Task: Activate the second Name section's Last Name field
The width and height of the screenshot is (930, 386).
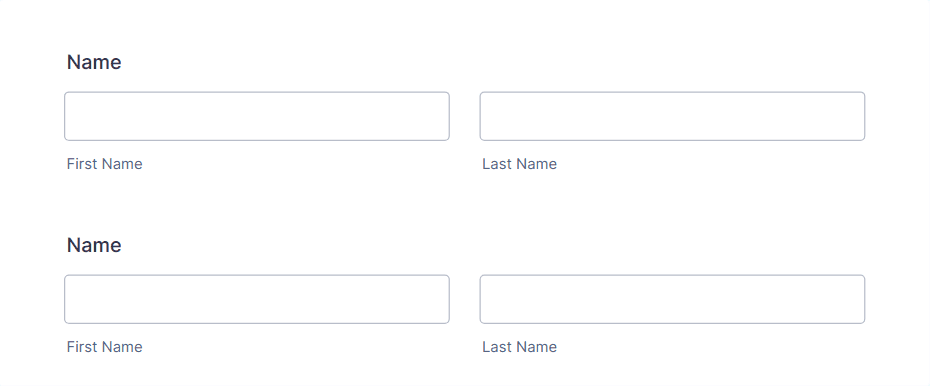Action: pyautogui.click(x=672, y=299)
